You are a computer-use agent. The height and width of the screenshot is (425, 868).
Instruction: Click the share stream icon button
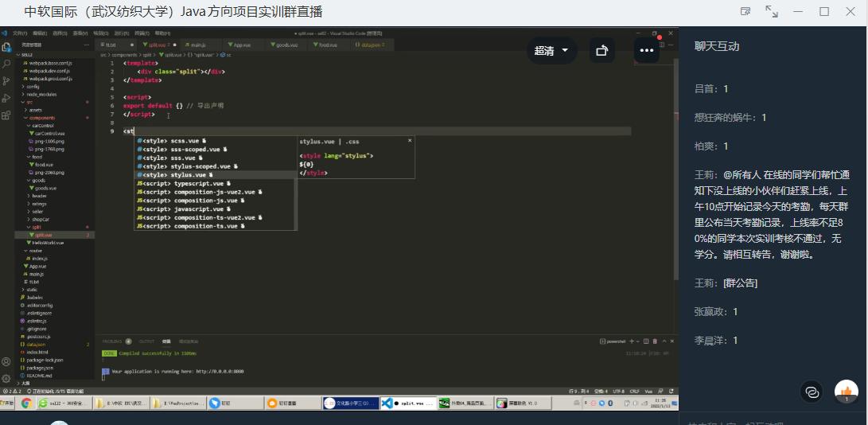click(x=601, y=51)
